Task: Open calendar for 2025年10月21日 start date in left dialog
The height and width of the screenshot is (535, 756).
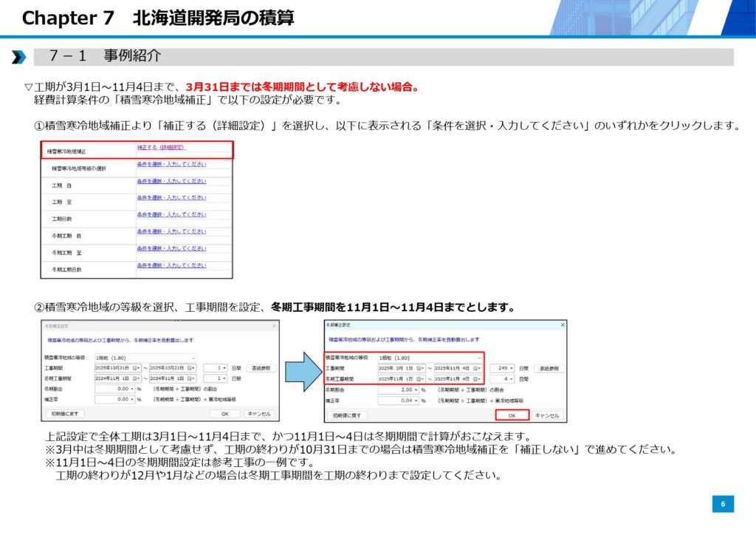Action: 136,368
